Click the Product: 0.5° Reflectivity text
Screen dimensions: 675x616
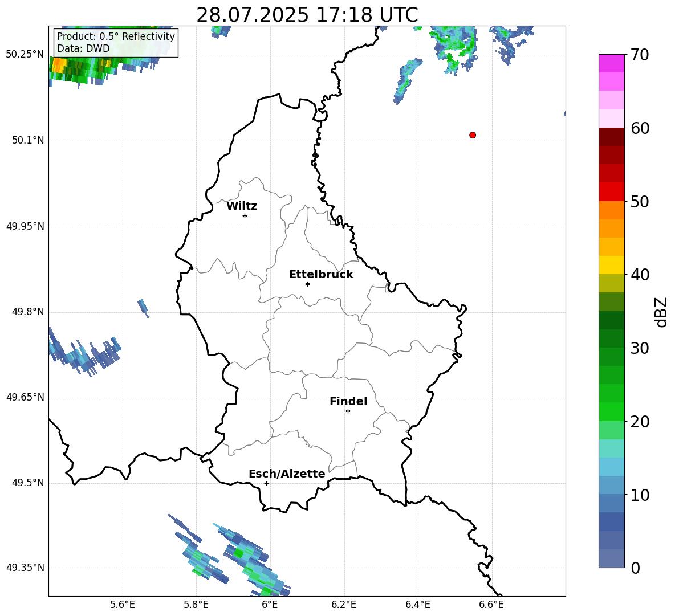tap(116, 36)
